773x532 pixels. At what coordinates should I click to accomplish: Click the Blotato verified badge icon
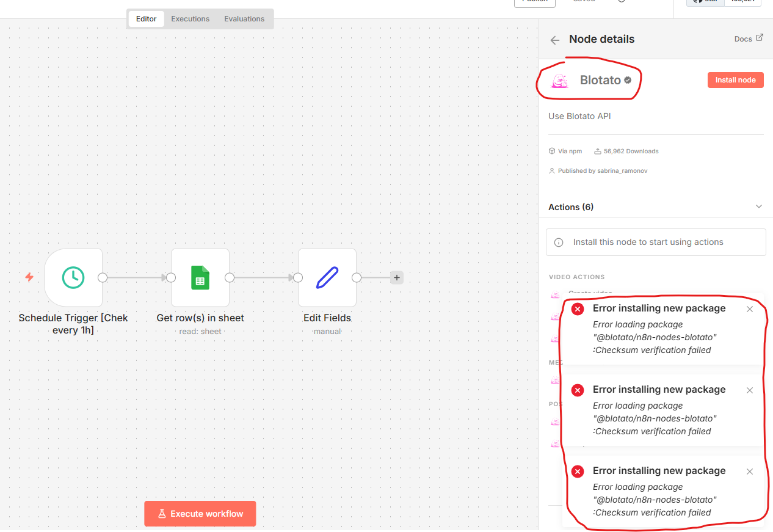click(628, 80)
